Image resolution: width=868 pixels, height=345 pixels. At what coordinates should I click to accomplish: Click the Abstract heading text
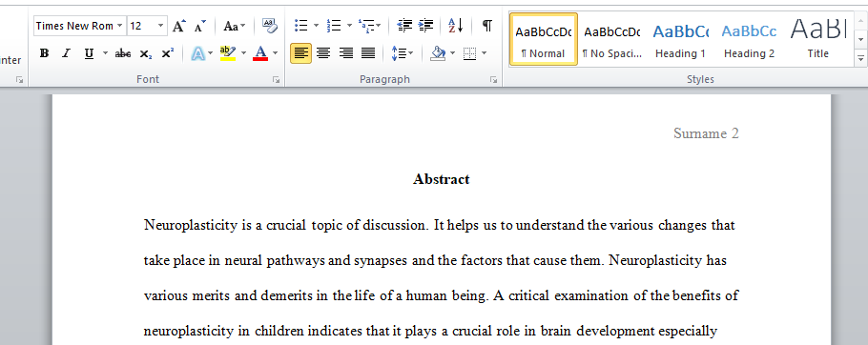point(442,179)
